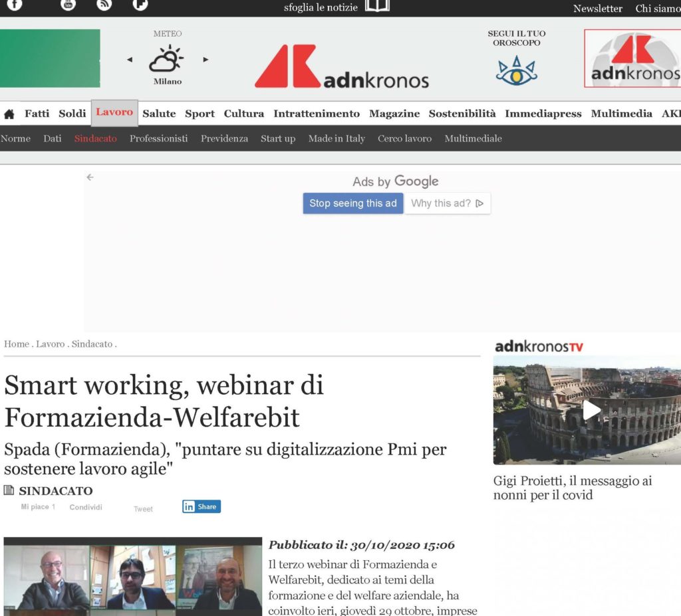The image size is (681, 616).
Task: Click the 'Pubblicato il: 30/10/2020 15:06' date
Action: (361, 545)
